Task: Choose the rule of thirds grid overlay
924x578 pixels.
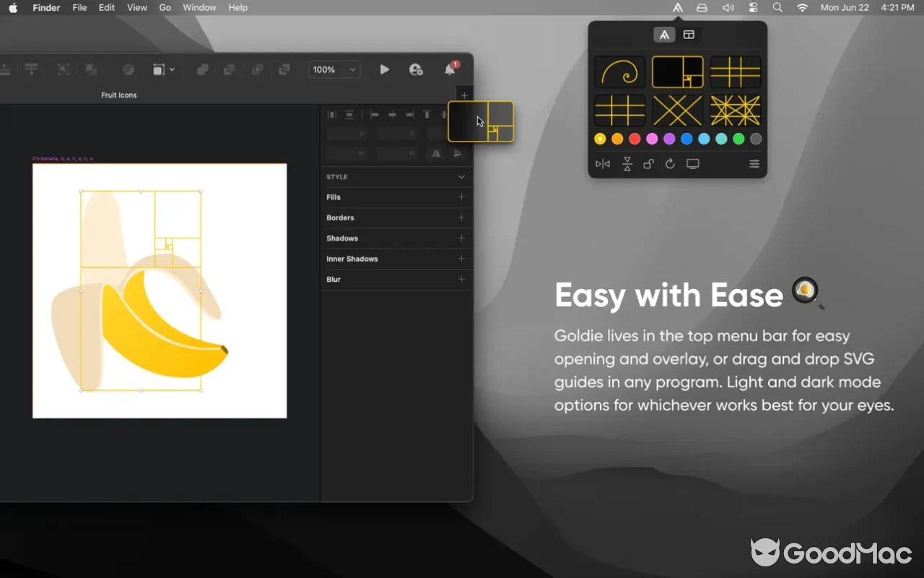Action: coord(735,72)
